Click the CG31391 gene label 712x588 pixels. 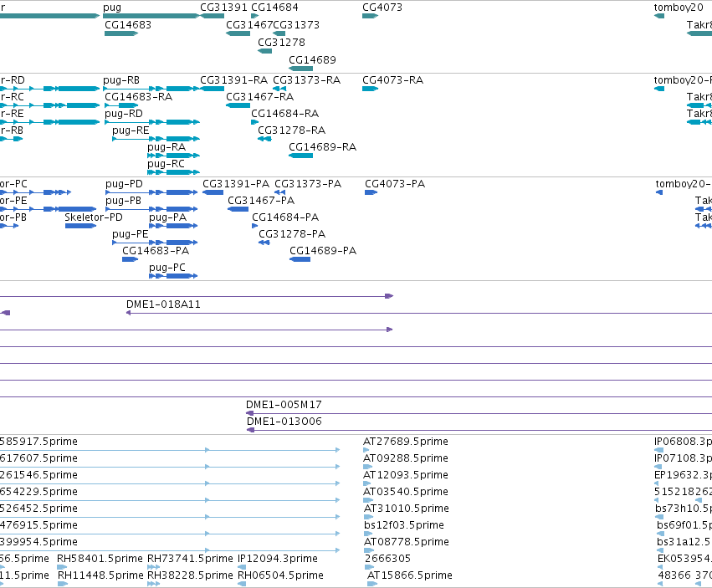coord(223,8)
